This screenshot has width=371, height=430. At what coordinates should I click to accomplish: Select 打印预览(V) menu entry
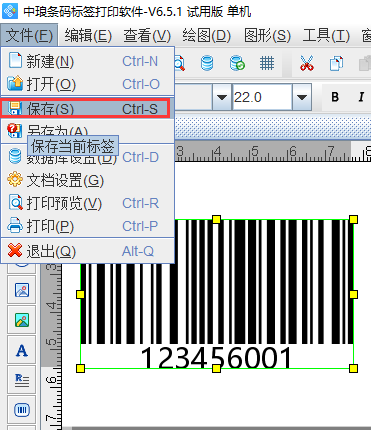point(87,203)
